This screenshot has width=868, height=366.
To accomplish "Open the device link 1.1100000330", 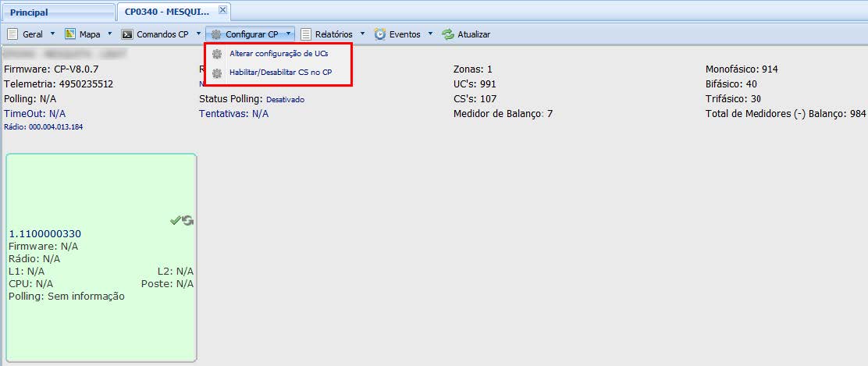I will [x=44, y=233].
